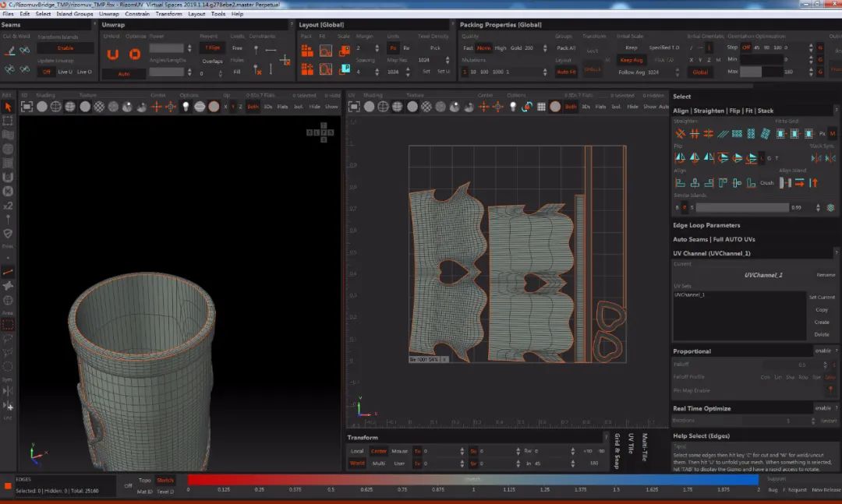The height and width of the screenshot is (504, 842).
Task: Open the Island Groups menu
Action: (74, 14)
